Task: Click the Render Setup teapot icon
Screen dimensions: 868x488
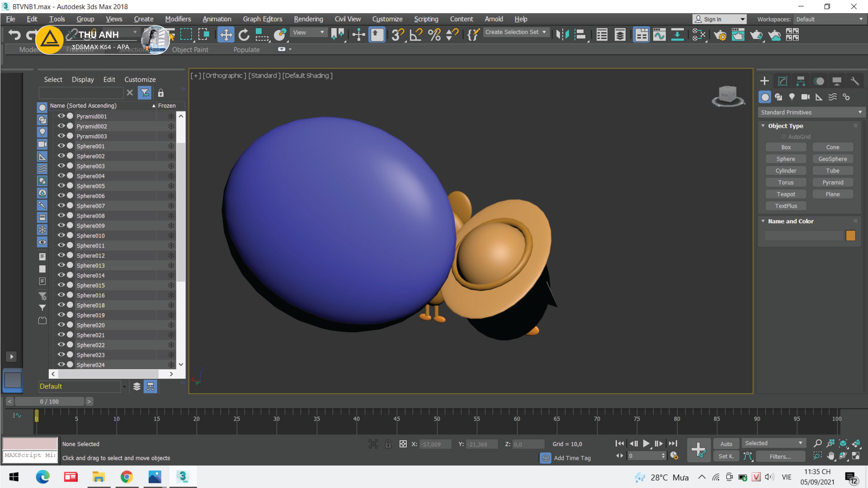Action: pos(720,35)
